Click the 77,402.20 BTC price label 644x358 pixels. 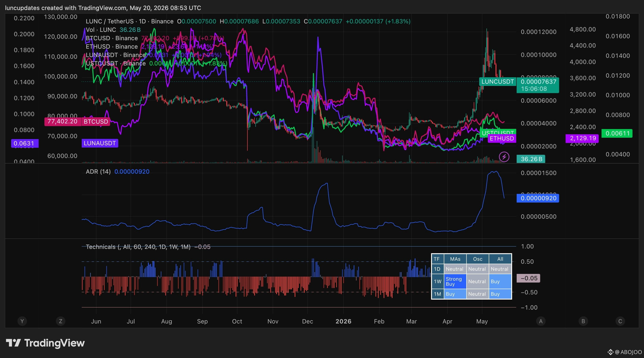pyautogui.click(x=62, y=121)
